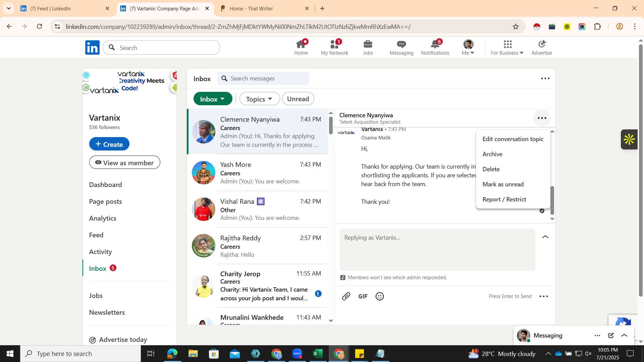644x362 pixels.
Task: Open inbox-level three-dot options menu
Action: (545, 78)
